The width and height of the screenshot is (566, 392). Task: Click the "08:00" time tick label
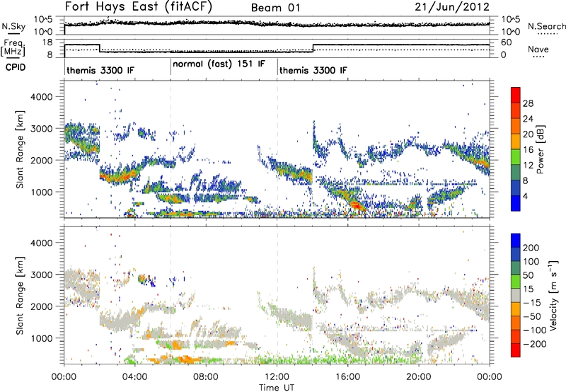[x=205, y=377]
